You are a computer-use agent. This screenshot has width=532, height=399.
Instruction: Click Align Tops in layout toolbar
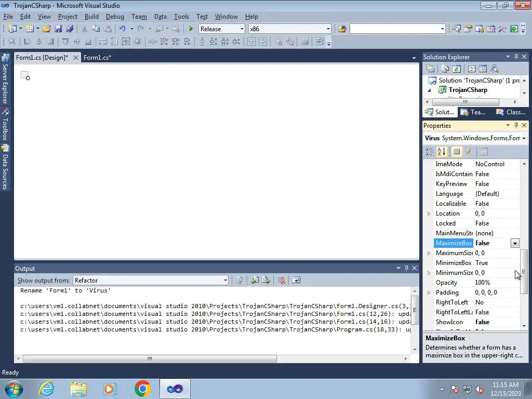65,42
